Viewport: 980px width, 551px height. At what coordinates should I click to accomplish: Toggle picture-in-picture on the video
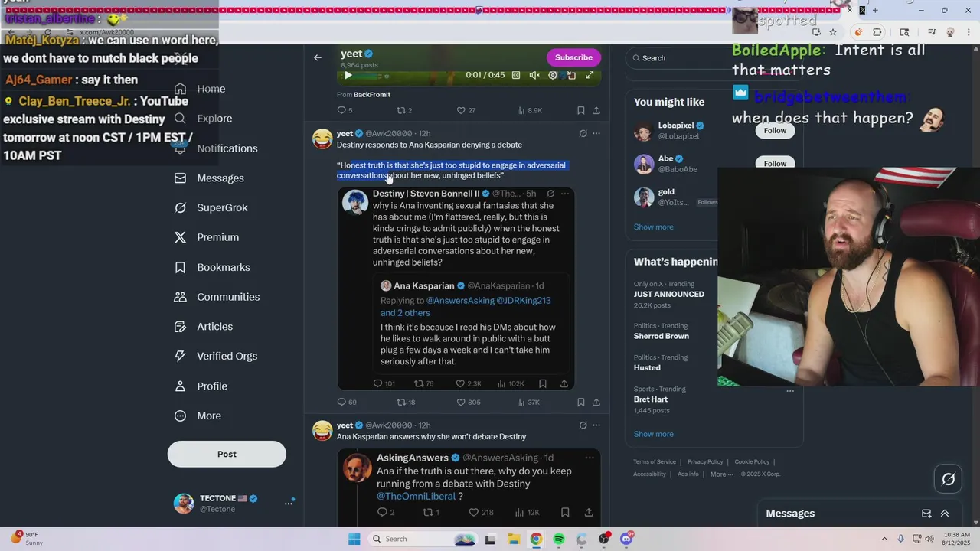click(571, 75)
